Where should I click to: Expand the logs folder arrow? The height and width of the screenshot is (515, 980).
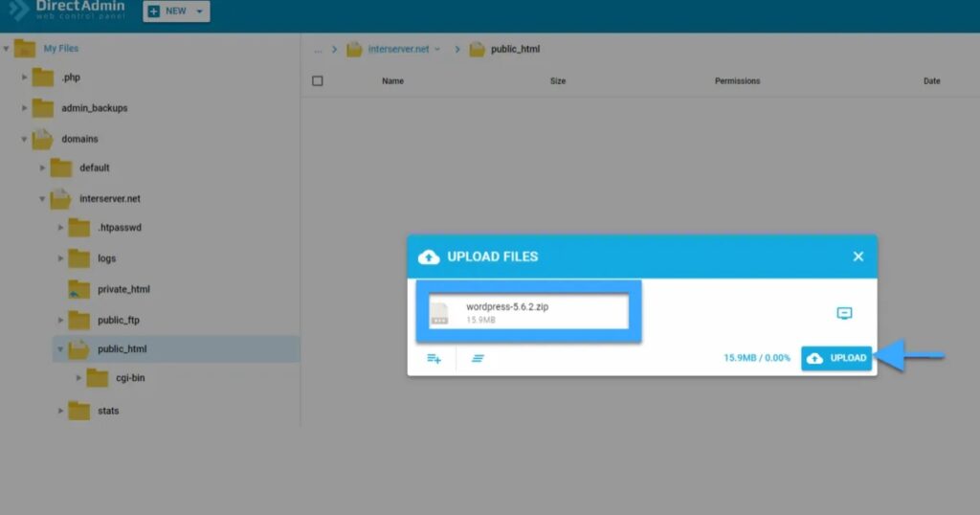(60, 258)
